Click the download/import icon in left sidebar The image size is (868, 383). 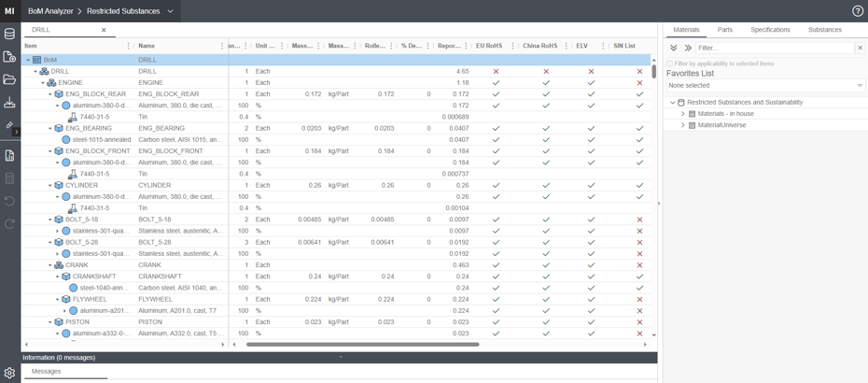point(9,103)
